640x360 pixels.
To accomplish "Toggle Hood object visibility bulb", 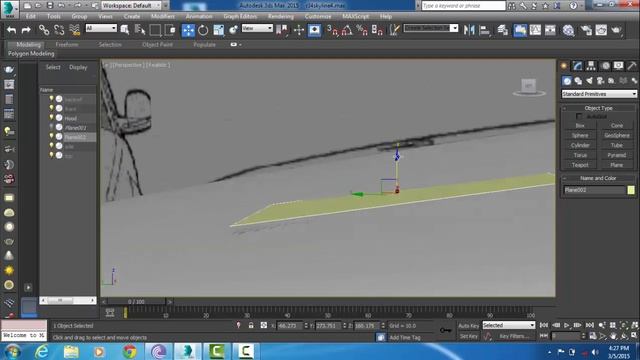I will click(51, 118).
